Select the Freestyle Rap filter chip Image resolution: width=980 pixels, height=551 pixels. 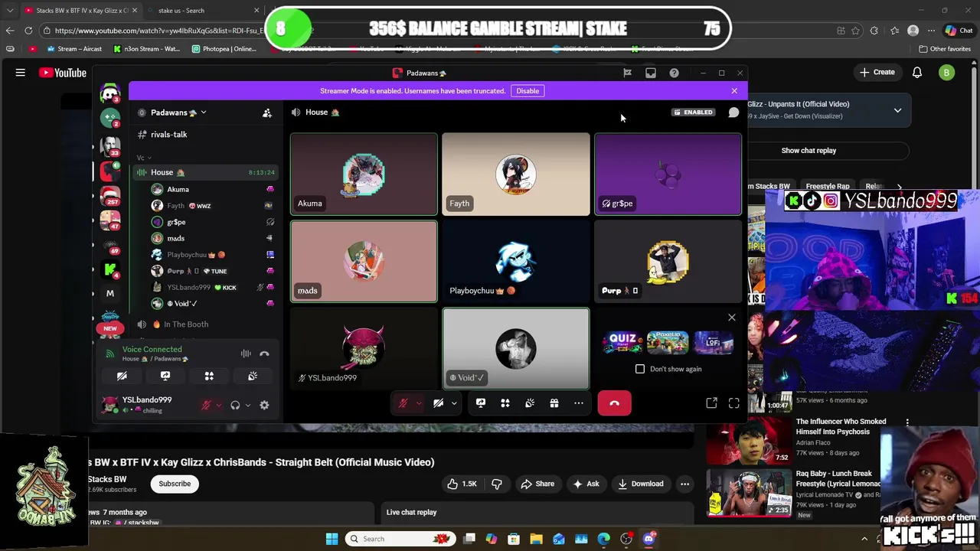[x=827, y=187]
